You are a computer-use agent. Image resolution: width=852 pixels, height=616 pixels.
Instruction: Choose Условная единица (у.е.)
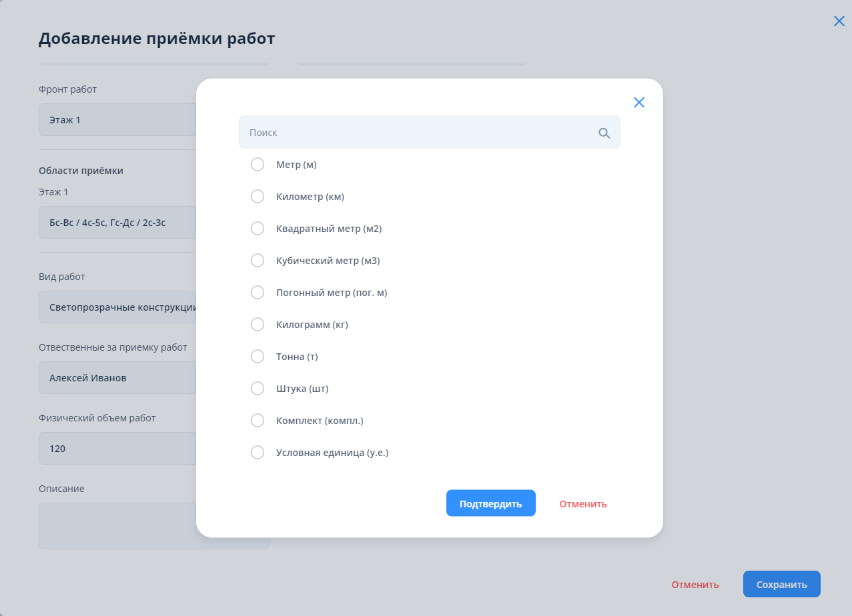point(258,453)
